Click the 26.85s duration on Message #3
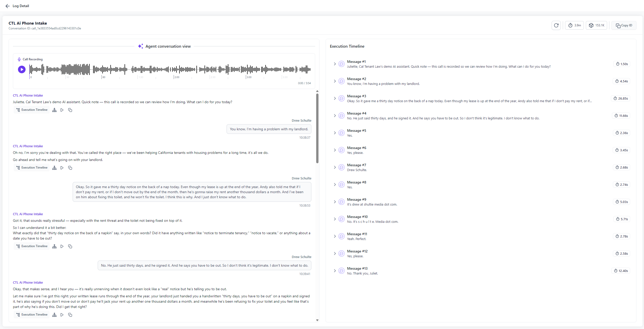 coord(620,98)
